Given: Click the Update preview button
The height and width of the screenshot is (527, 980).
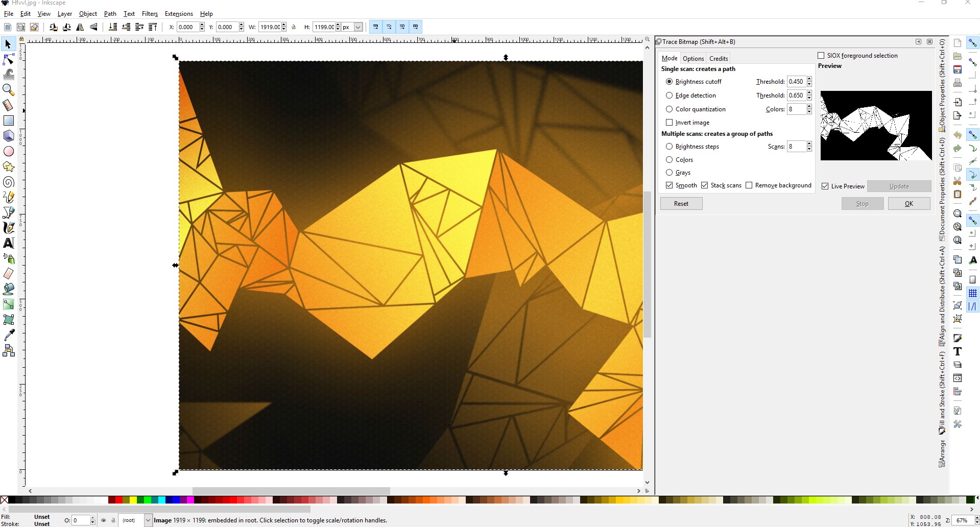Looking at the screenshot, I should [899, 186].
